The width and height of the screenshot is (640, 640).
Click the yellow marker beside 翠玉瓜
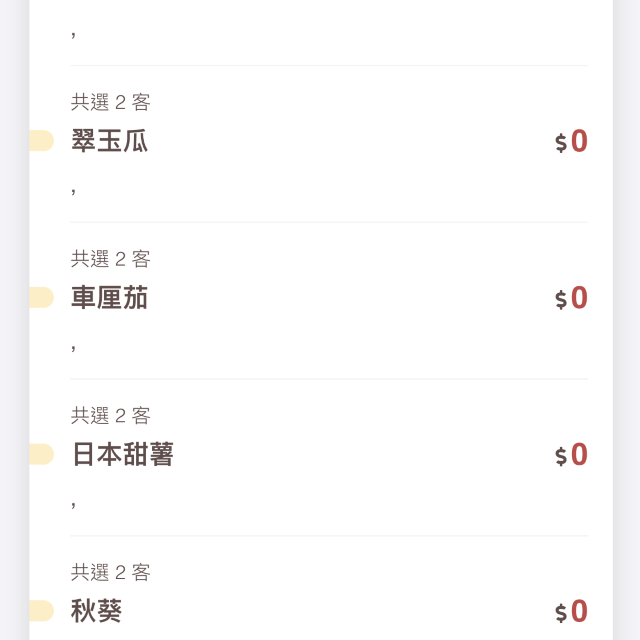pyautogui.click(x=41, y=141)
